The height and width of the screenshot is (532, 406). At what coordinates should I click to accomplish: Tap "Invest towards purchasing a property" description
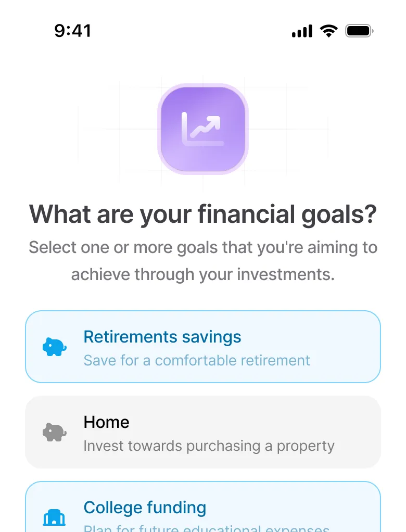pyautogui.click(x=209, y=446)
